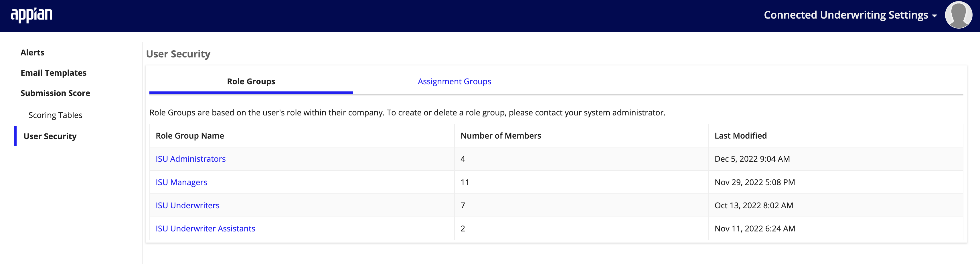The image size is (980, 264).
Task: Click the Role Groups description text
Action: coord(407,113)
